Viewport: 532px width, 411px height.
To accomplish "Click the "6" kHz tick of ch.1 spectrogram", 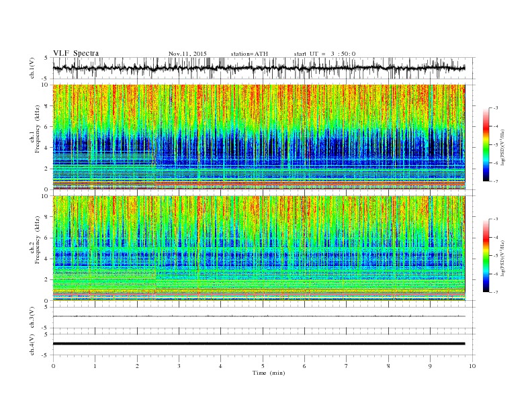I will pos(47,127).
